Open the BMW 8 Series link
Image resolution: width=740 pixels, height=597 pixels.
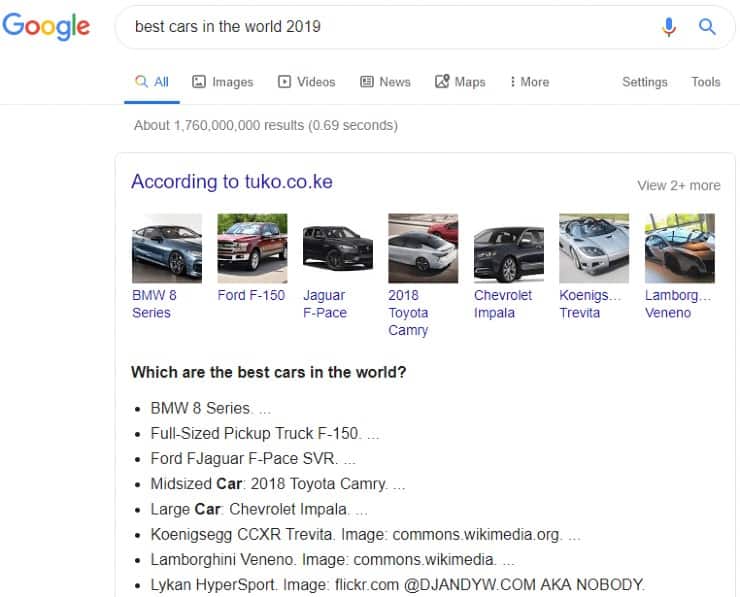[x=154, y=304]
